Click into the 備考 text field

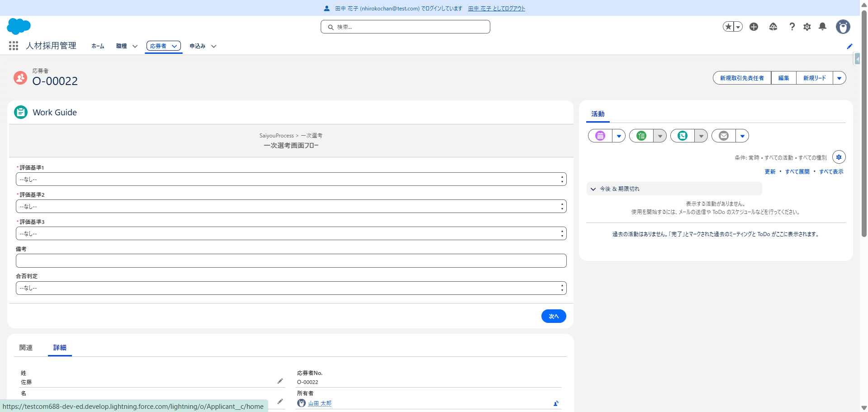point(291,261)
